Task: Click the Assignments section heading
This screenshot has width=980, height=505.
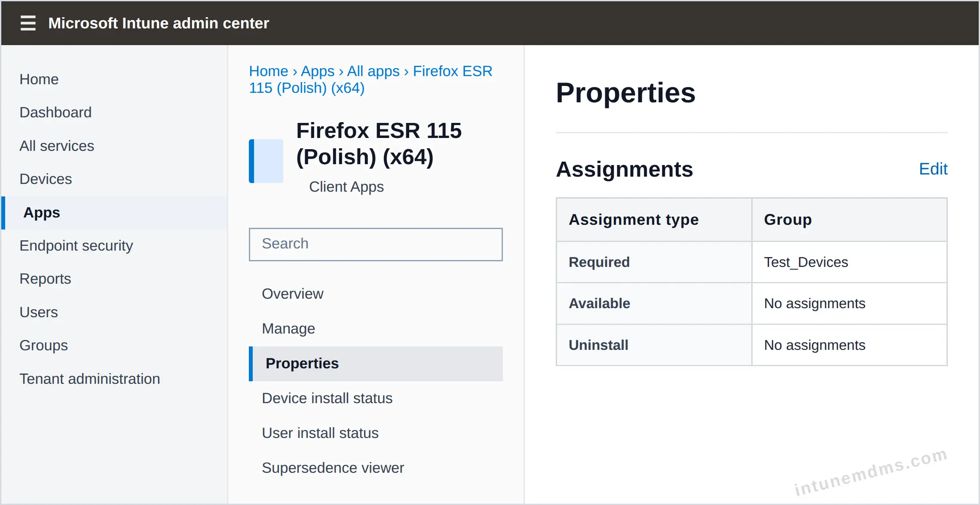Action: [624, 169]
